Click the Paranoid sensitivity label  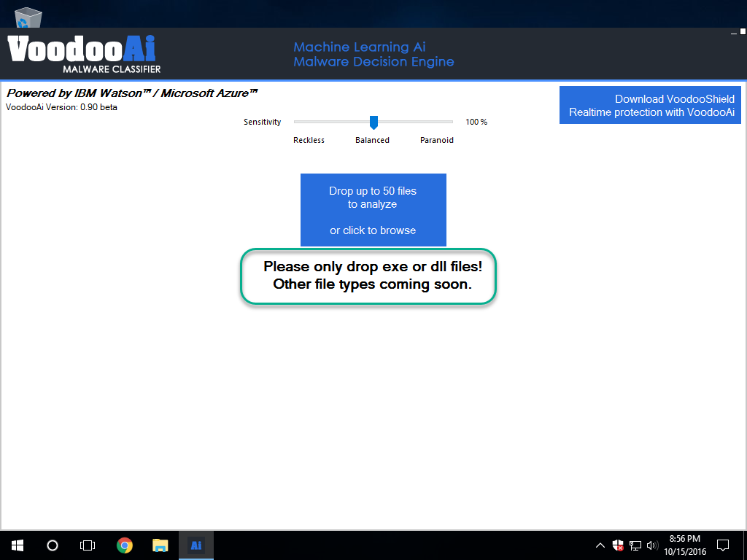pos(437,140)
